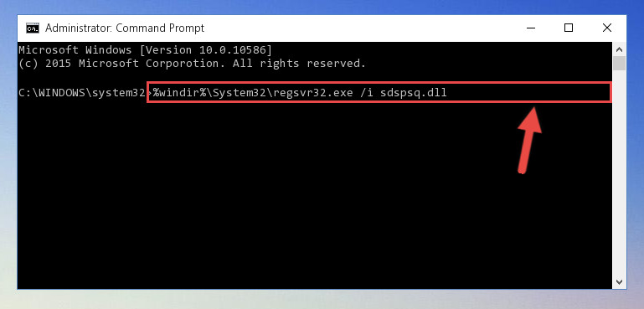The width and height of the screenshot is (644, 309).
Task: Click the scrollbar up arrow
Action: [x=620, y=49]
